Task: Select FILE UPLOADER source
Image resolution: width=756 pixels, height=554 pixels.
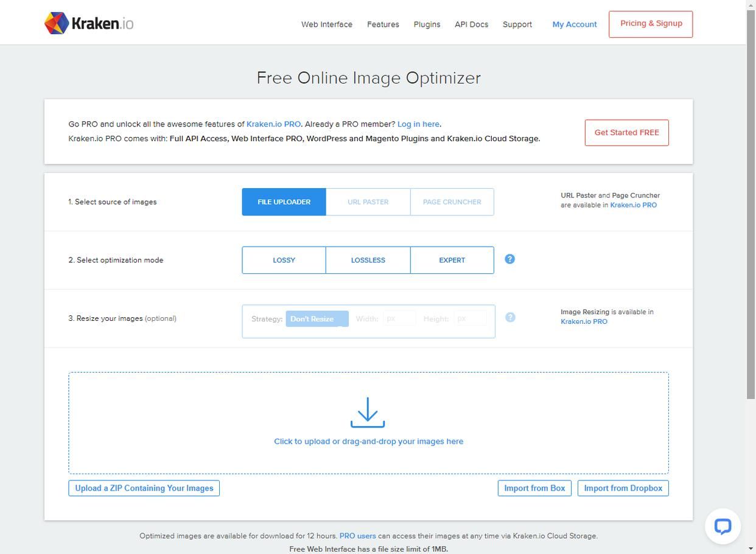Action: point(284,202)
